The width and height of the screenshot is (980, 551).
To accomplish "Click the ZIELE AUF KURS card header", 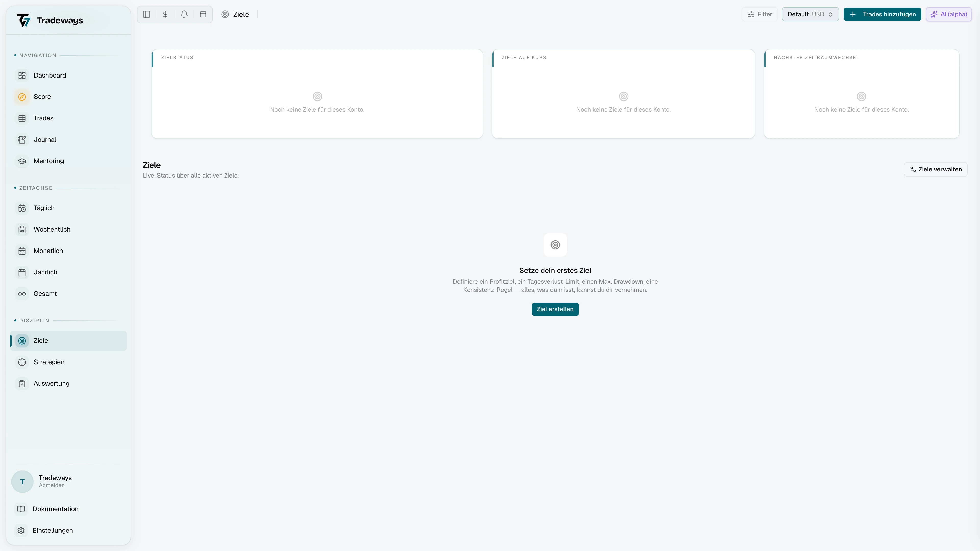I will [524, 58].
